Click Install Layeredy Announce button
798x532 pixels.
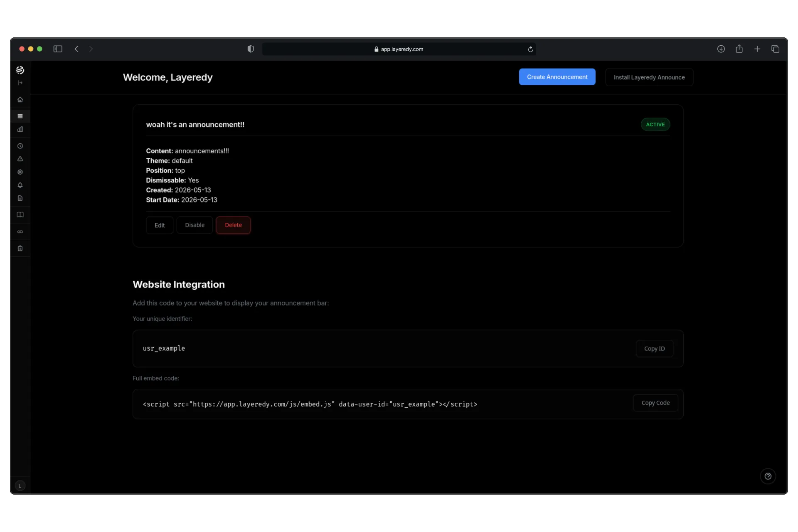pyautogui.click(x=649, y=77)
